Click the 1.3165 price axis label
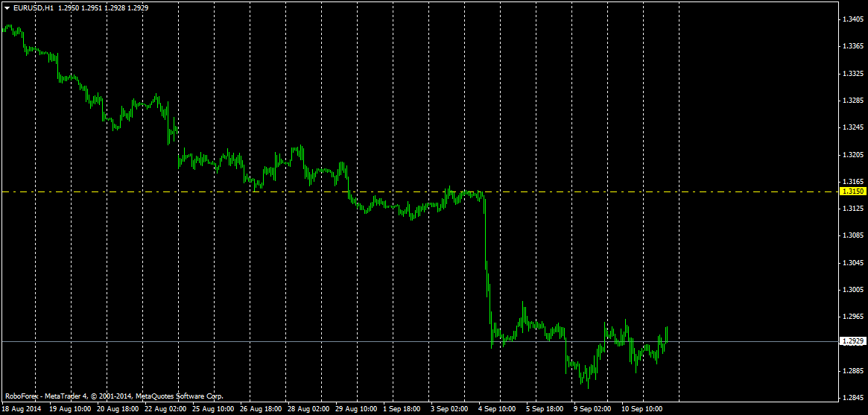 point(852,182)
